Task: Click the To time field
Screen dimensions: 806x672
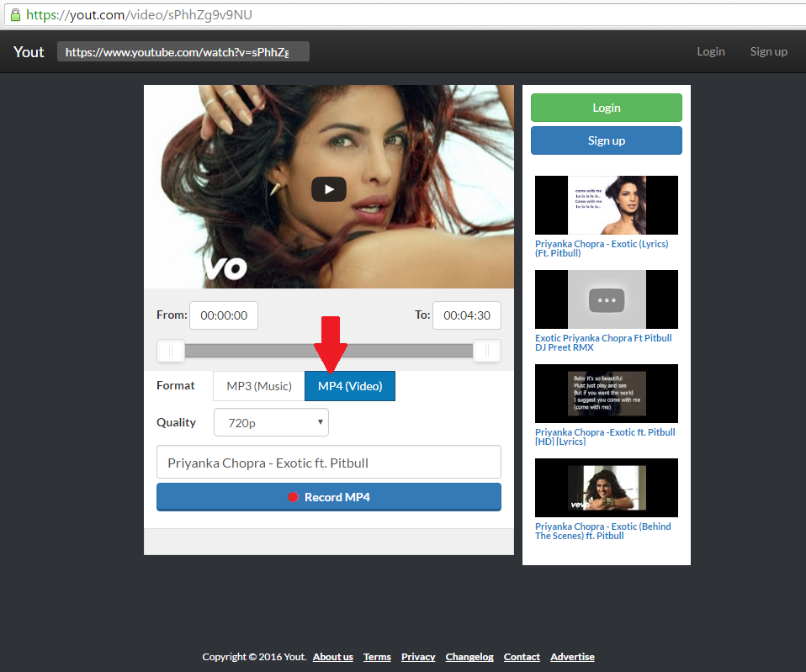Action: tap(466, 315)
